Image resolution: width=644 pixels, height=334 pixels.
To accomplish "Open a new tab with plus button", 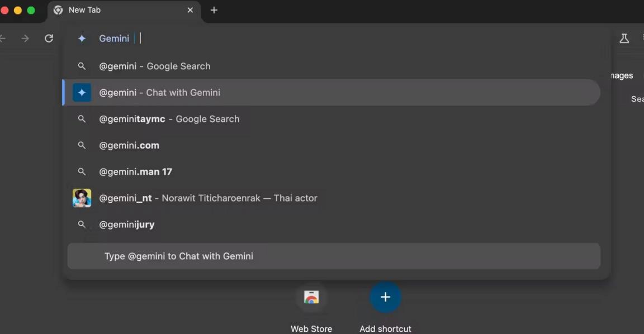I will [x=214, y=10].
